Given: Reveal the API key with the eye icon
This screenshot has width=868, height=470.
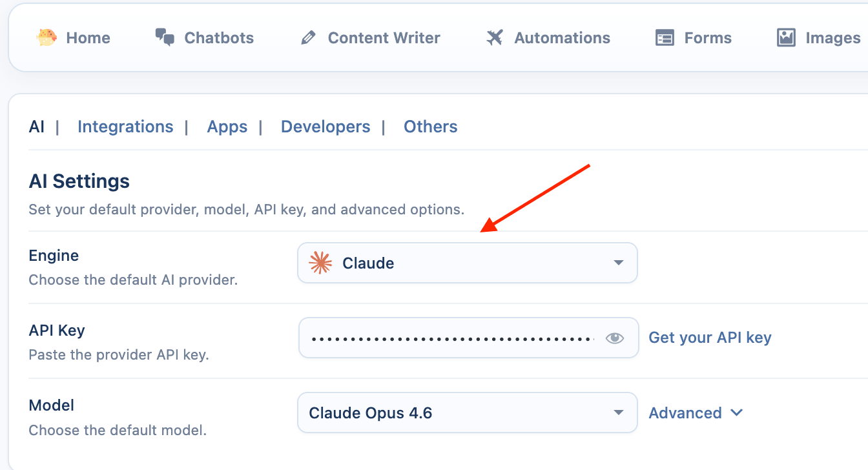Looking at the screenshot, I should (614, 338).
